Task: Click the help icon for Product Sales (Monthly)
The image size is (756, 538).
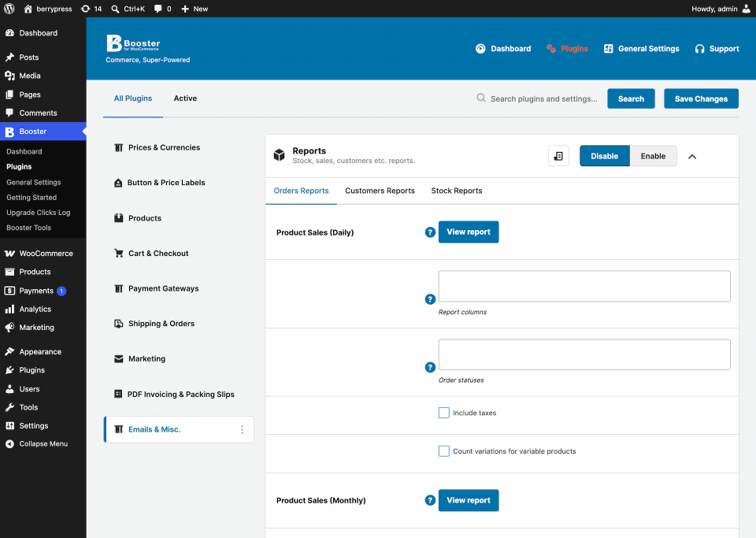Action: tap(430, 500)
